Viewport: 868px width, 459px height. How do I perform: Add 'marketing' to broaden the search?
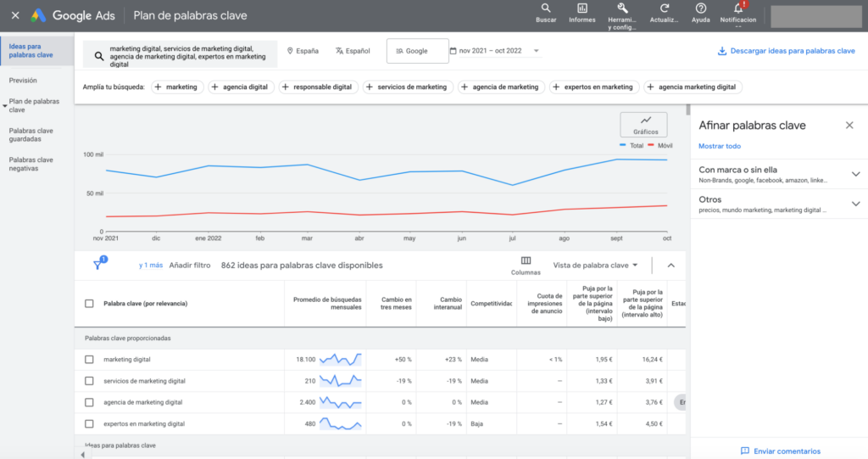pyautogui.click(x=177, y=87)
